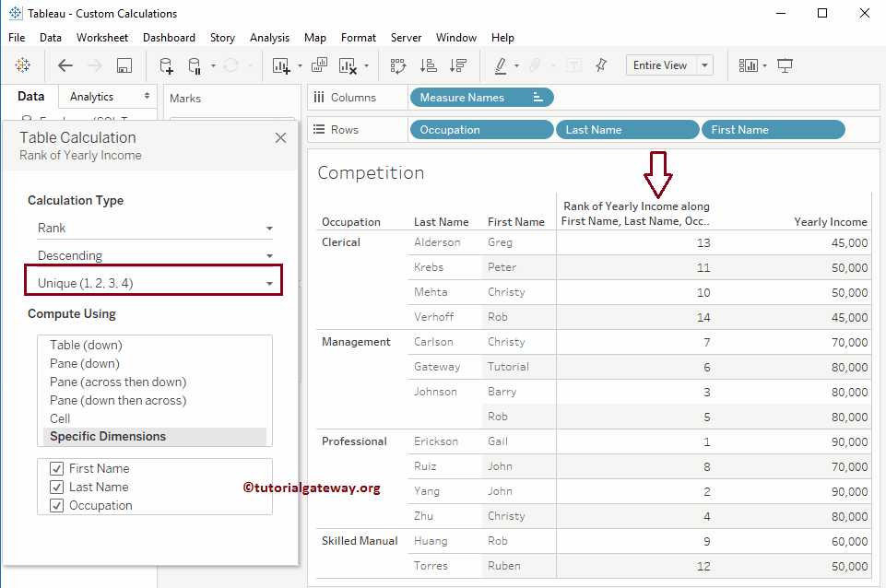
Task: Click the New Data Source icon
Action: coord(166,65)
